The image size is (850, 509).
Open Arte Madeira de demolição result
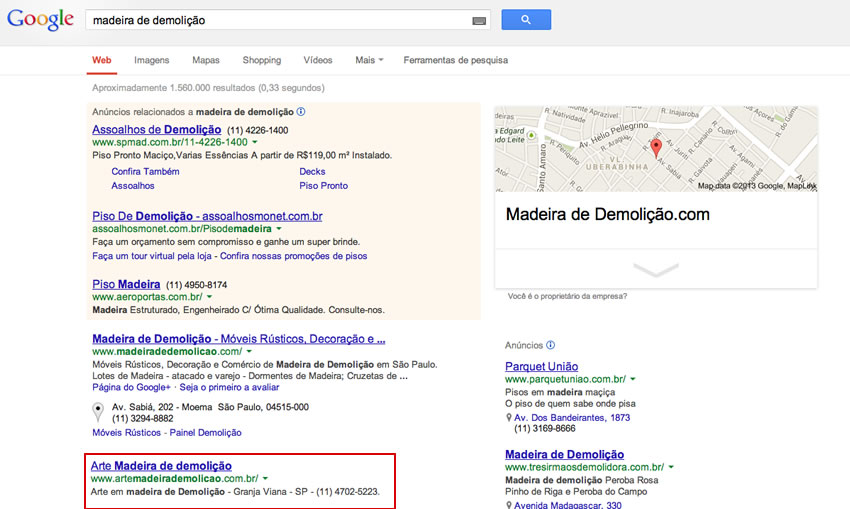pyautogui.click(x=161, y=466)
